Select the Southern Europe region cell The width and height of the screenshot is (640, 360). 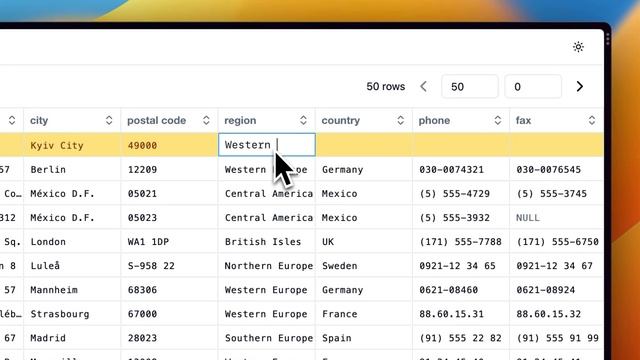(267, 338)
